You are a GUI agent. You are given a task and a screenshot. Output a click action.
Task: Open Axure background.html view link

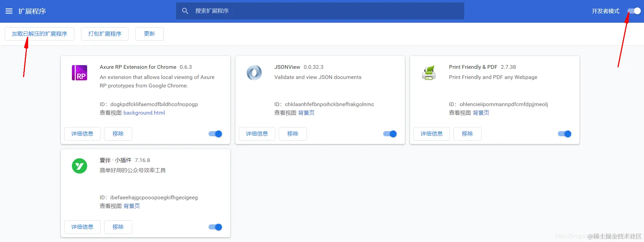(144, 113)
